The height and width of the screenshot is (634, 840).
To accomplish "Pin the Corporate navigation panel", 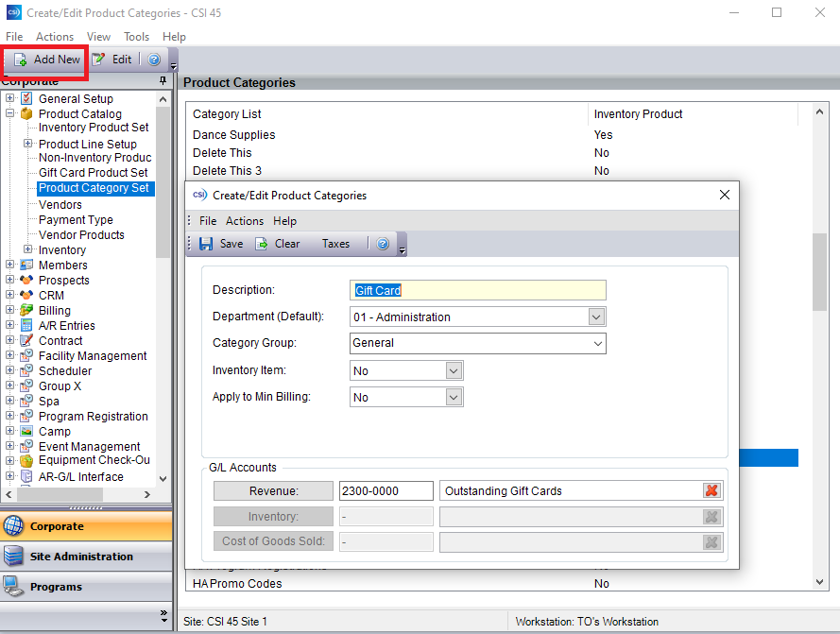I will [x=163, y=81].
